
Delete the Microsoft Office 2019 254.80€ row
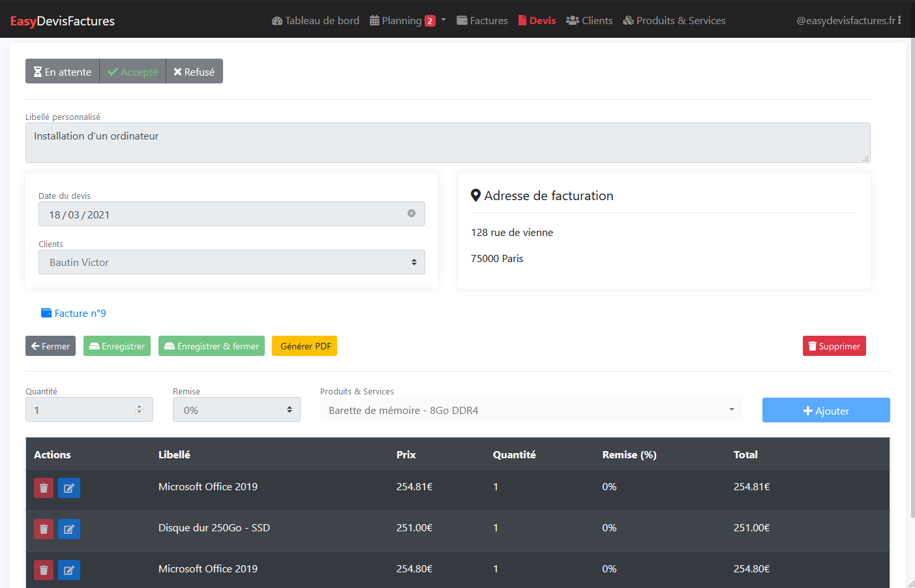coord(44,570)
